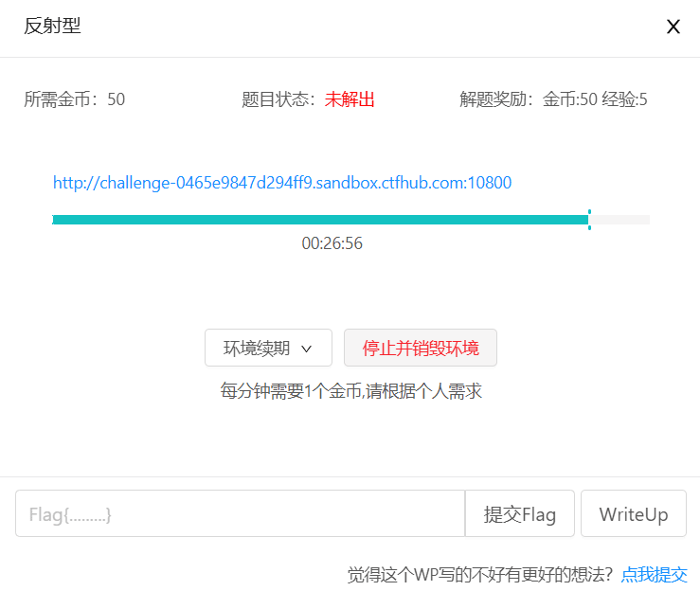
Task: Click the 解题奖励 reward info text
Action: pyautogui.click(x=553, y=99)
